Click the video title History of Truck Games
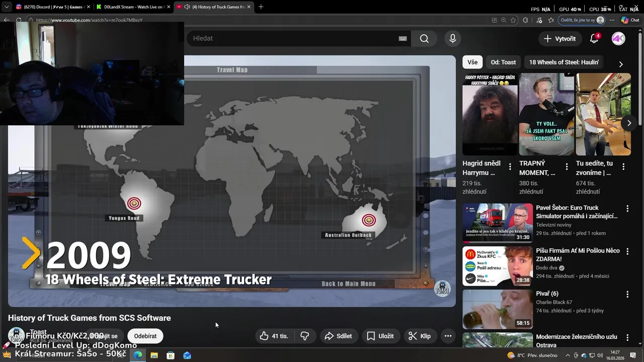The image size is (644, 362). click(x=90, y=318)
